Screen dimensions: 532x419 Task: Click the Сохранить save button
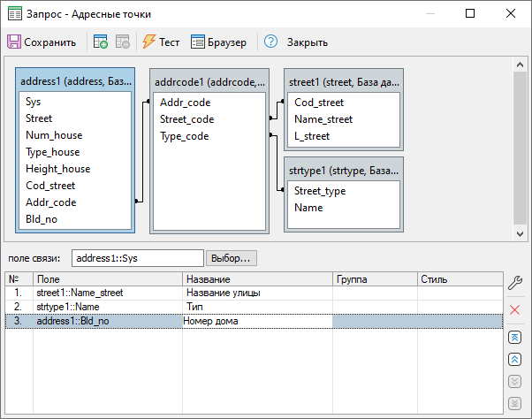point(42,42)
